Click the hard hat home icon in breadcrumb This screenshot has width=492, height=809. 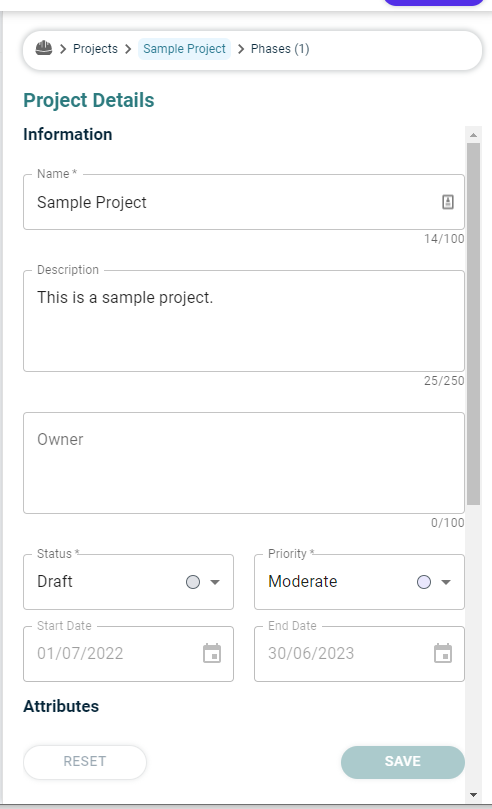44,48
